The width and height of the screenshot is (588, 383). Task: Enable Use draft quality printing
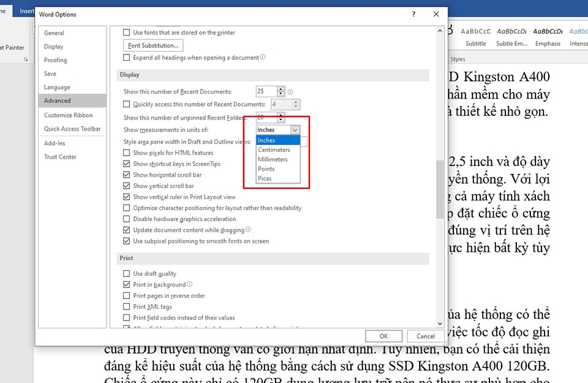pos(125,273)
